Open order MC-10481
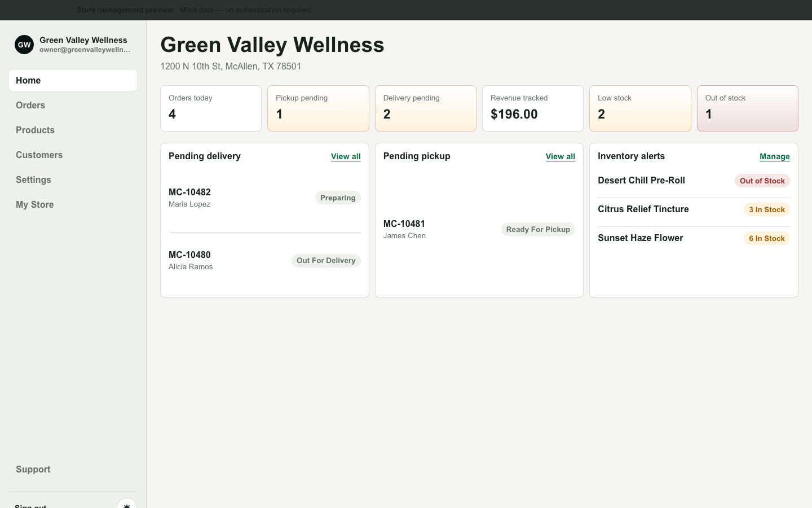 (479, 229)
